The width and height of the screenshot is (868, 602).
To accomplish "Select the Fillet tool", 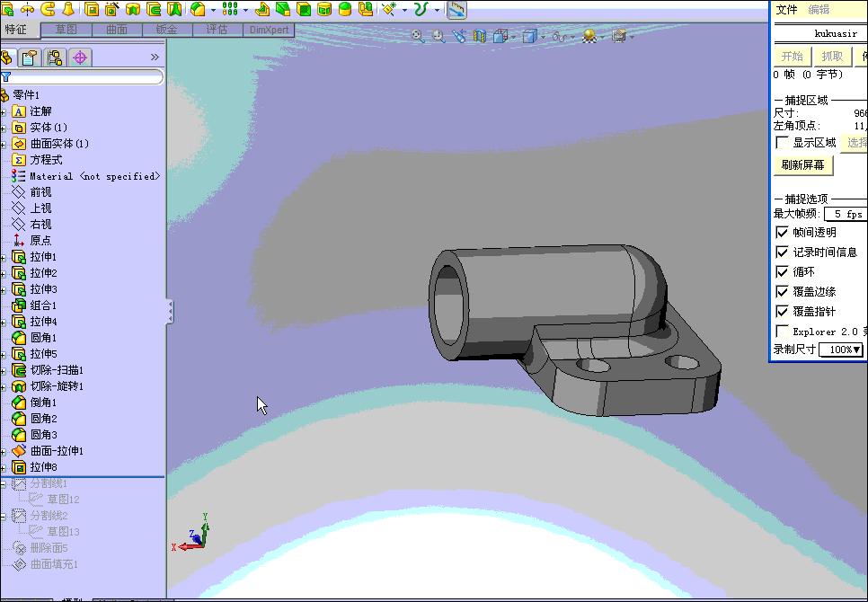I will [x=198, y=9].
